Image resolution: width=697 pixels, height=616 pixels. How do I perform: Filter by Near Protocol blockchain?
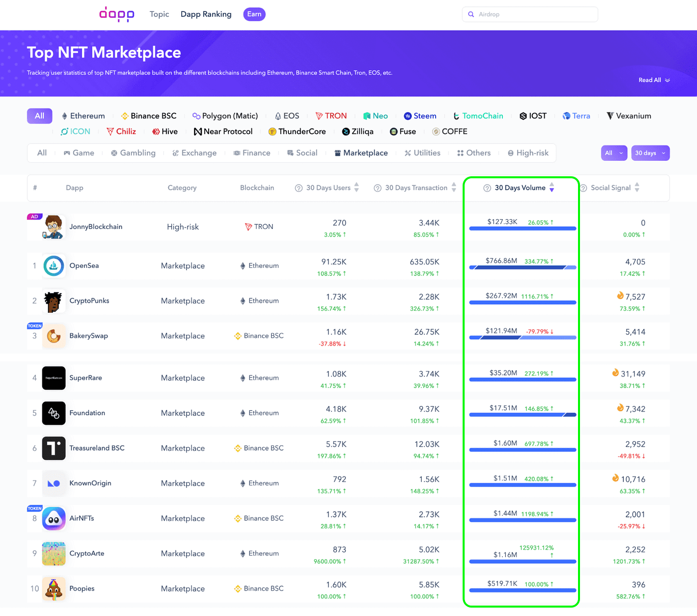223,132
